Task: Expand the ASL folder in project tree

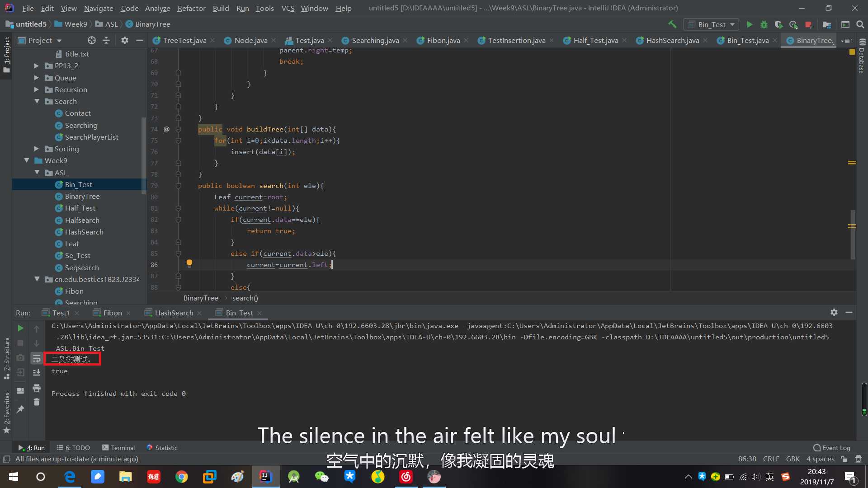Action: pos(37,172)
